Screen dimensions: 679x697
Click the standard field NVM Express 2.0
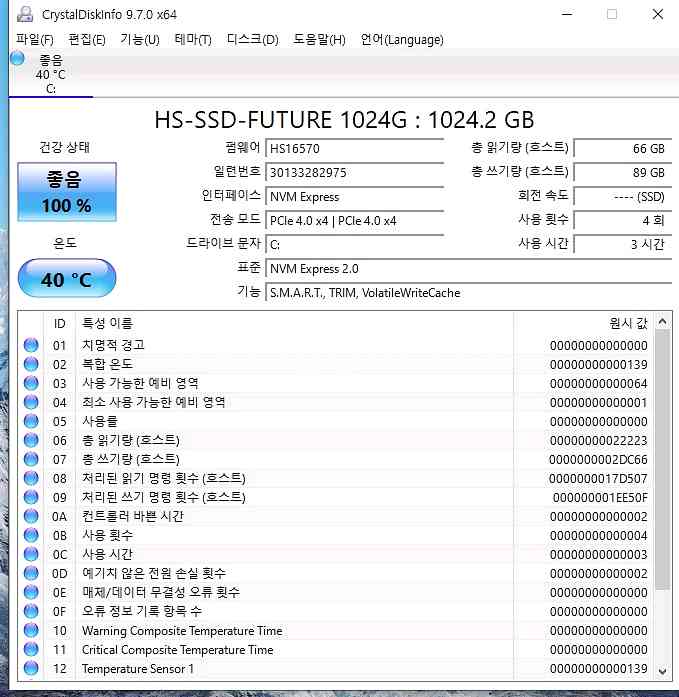point(468,268)
